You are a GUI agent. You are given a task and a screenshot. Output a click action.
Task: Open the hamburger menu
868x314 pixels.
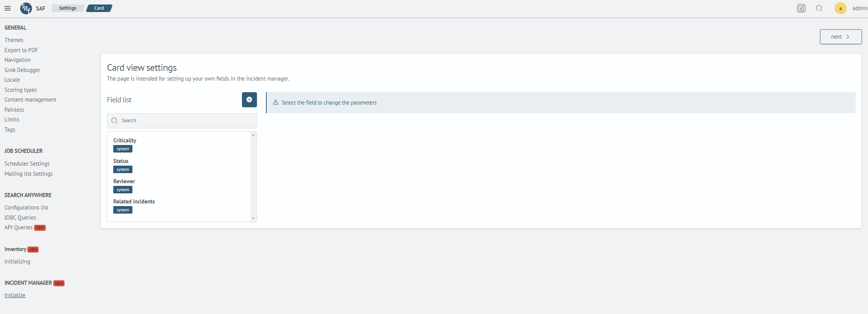tap(8, 8)
